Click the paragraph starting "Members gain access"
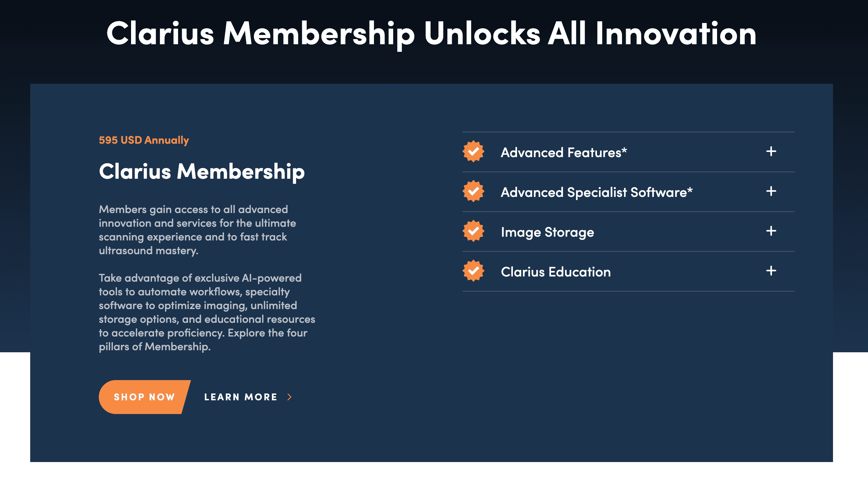Screen dimensions: 868x496 (197, 230)
